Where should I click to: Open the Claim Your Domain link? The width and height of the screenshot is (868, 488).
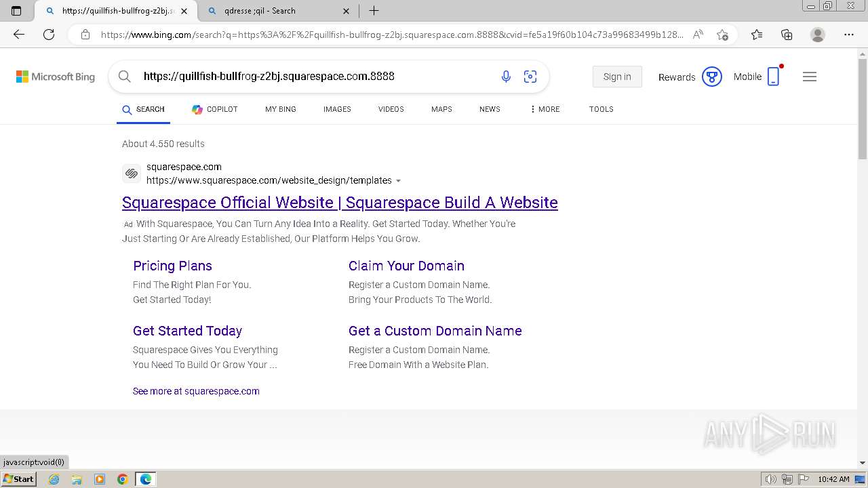(x=406, y=266)
